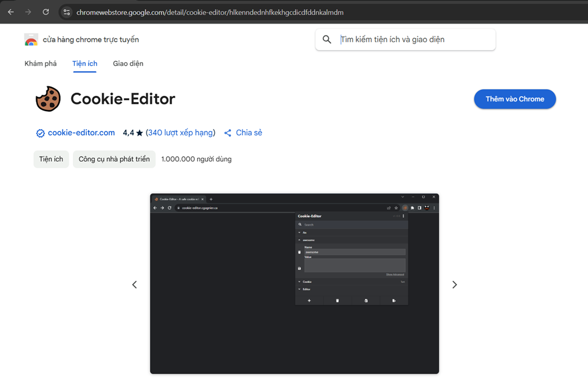Open the cookie-editor.com website link

pyautogui.click(x=81, y=132)
